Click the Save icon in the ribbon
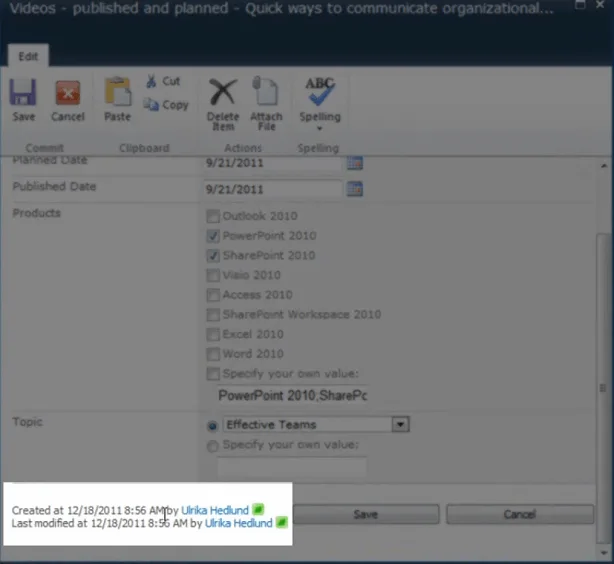This screenshot has width=614, height=564. 23,94
